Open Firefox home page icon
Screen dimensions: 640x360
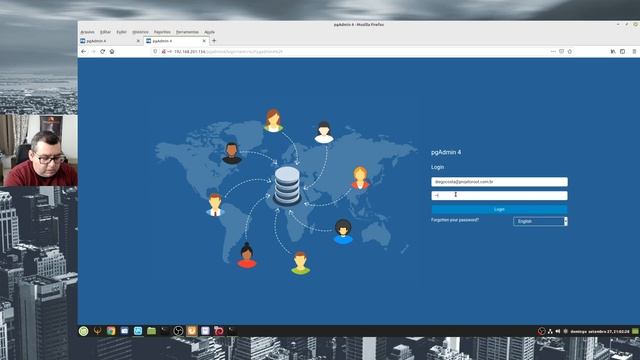[x=112, y=52]
